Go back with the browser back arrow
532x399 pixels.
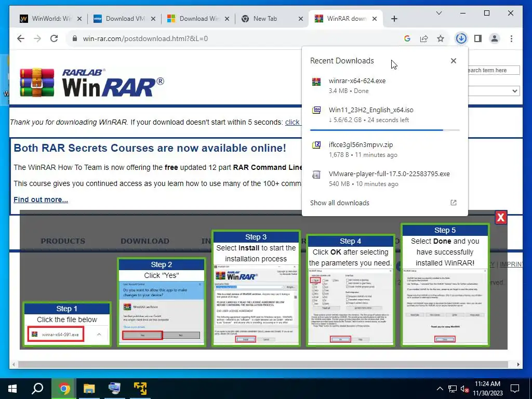click(21, 38)
